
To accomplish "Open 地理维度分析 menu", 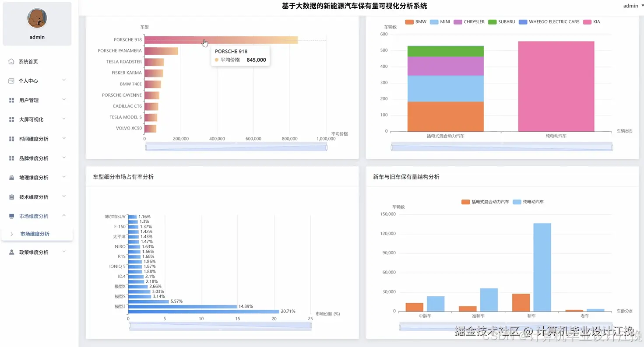I will [x=37, y=178].
